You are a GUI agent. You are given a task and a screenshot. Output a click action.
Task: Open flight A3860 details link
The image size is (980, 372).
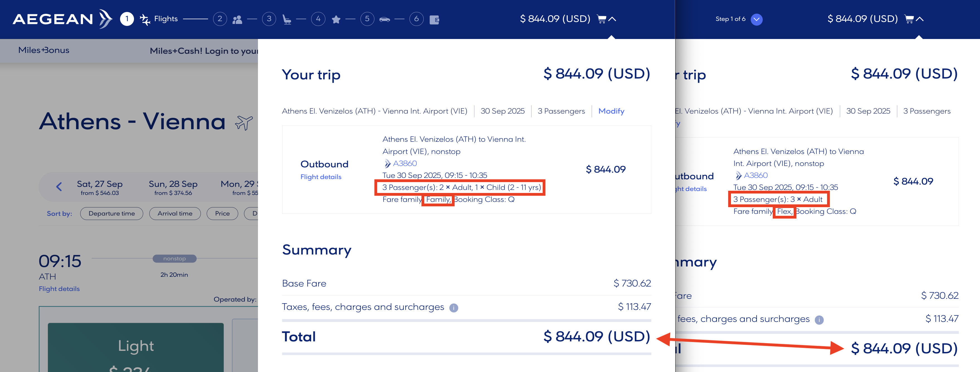click(404, 163)
